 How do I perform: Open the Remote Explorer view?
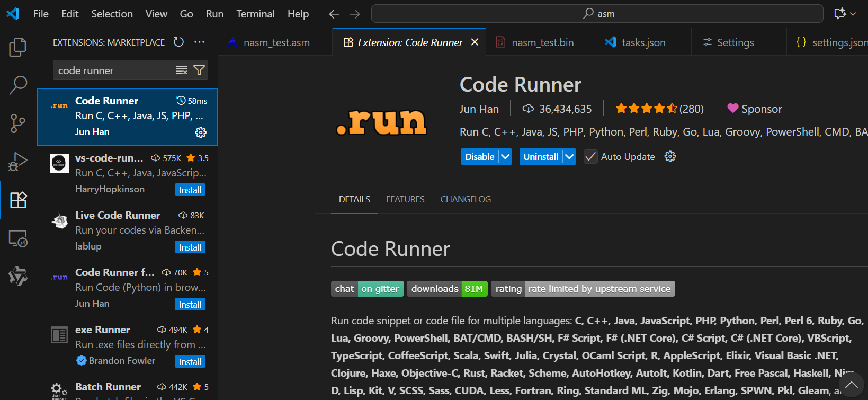(18, 238)
